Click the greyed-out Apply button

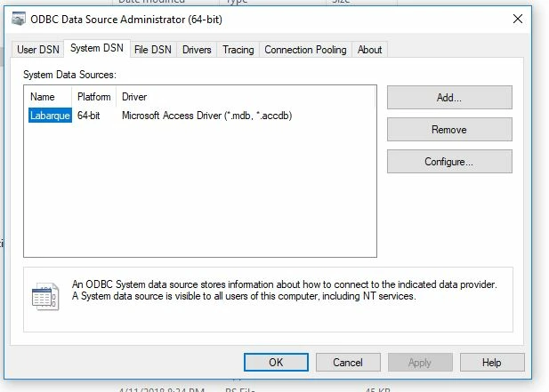pyautogui.click(x=420, y=363)
